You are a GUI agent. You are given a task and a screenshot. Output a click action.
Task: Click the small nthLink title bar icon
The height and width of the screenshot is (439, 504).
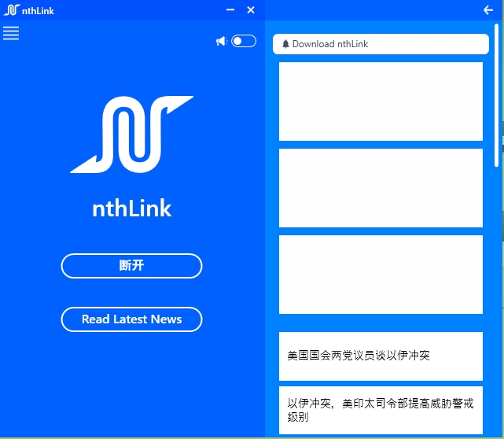pos(11,10)
